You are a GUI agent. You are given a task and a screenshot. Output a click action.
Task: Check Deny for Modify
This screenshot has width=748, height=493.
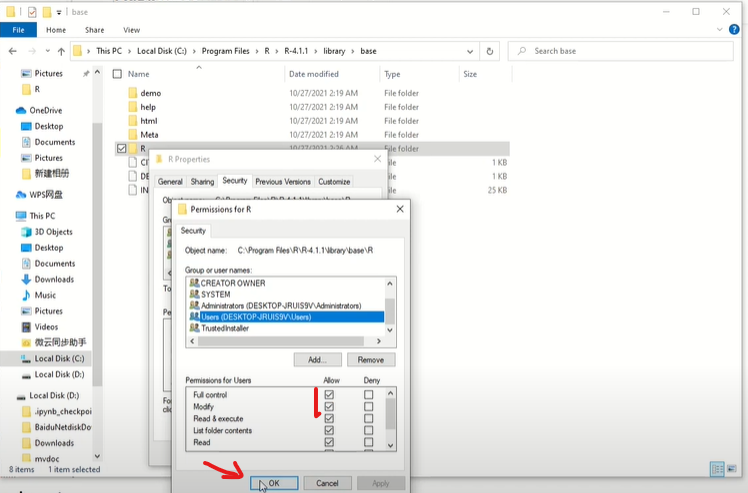[368, 407]
